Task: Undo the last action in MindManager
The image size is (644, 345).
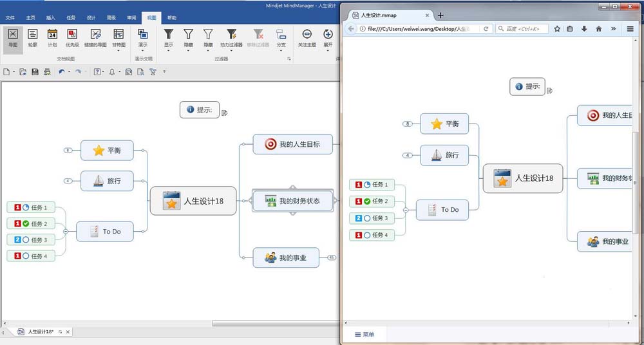Action: click(x=62, y=72)
